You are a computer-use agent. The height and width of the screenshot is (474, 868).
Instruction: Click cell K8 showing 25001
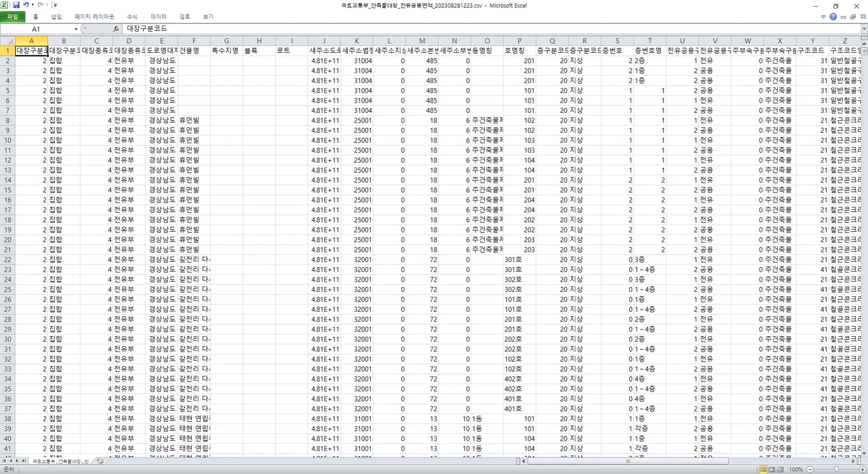pos(357,120)
